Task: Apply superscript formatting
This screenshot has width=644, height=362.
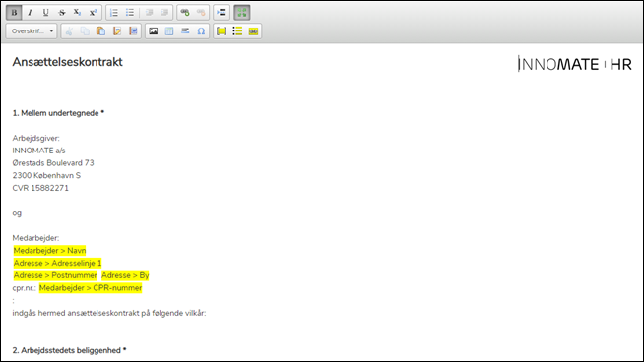Action: (x=94, y=13)
